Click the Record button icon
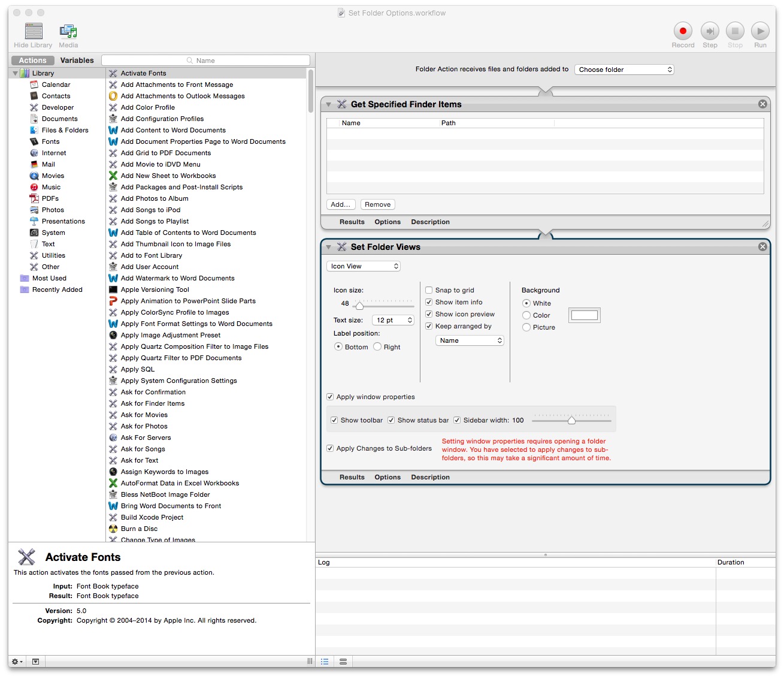 coord(683,31)
